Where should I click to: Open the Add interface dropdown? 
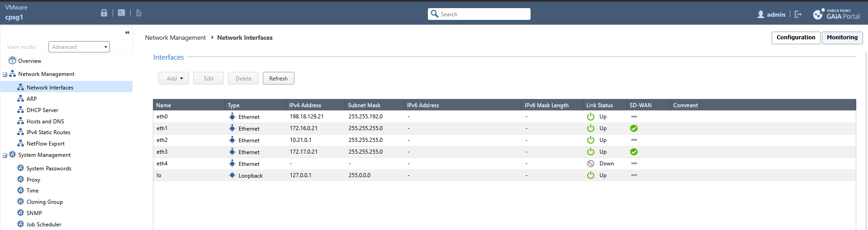coord(174,79)
